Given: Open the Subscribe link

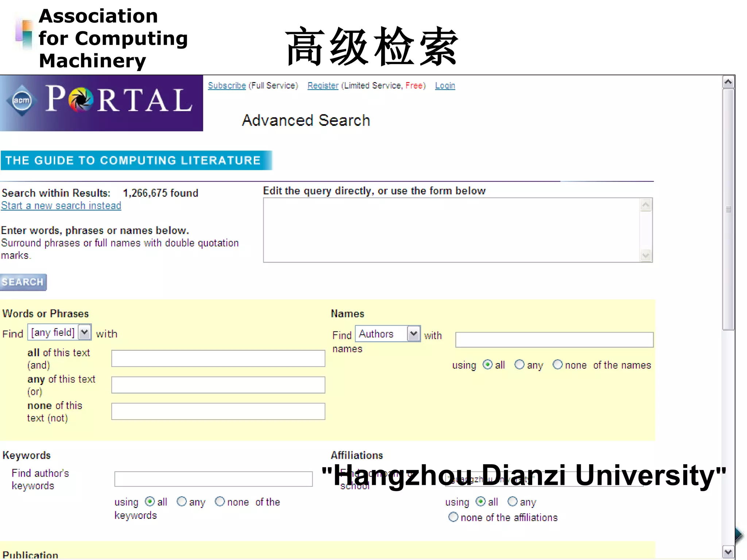Looking at the screenshot, I should coord(227,86).
